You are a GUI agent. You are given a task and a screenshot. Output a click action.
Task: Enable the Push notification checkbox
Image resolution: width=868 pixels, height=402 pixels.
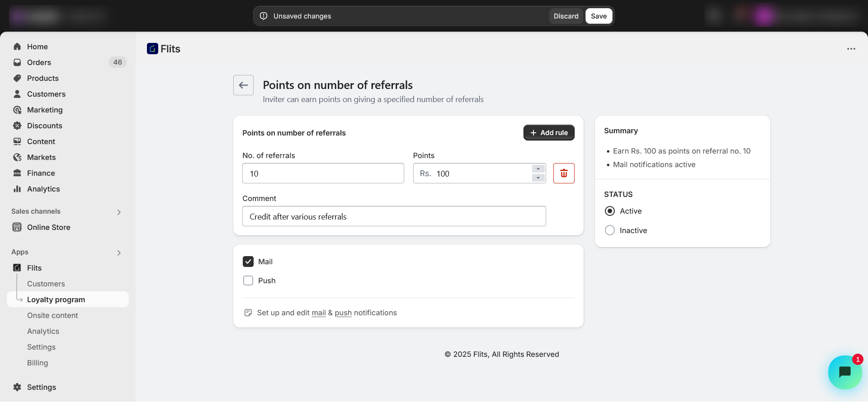tap(248, 280)
